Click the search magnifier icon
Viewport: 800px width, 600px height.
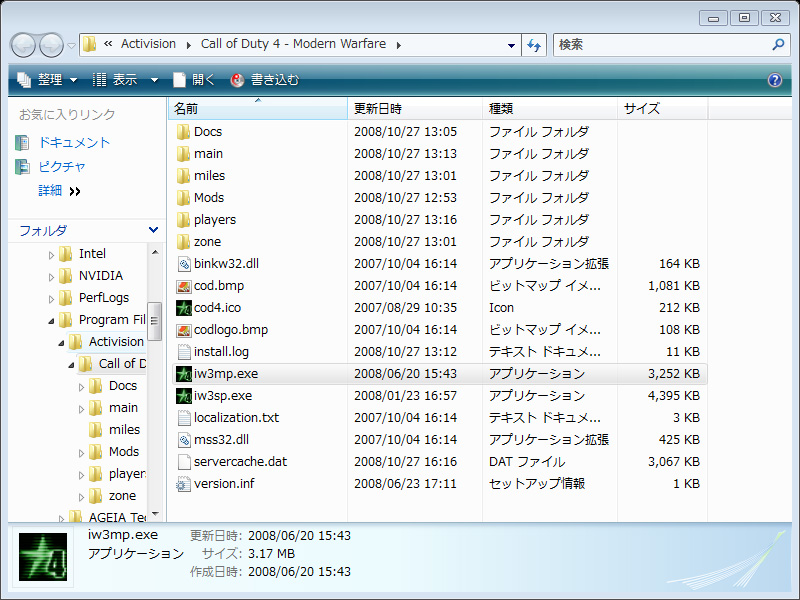click(x=778, y=45)
